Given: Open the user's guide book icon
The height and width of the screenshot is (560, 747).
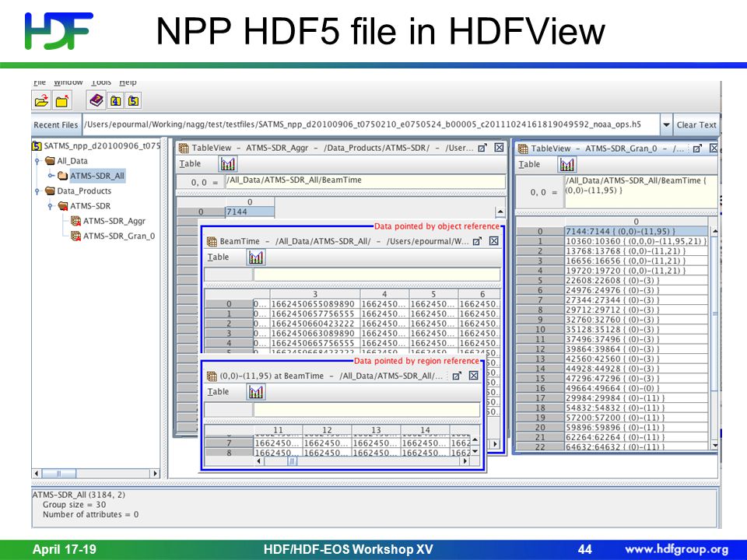Looking at the screenshot, I should pos(96,100).
